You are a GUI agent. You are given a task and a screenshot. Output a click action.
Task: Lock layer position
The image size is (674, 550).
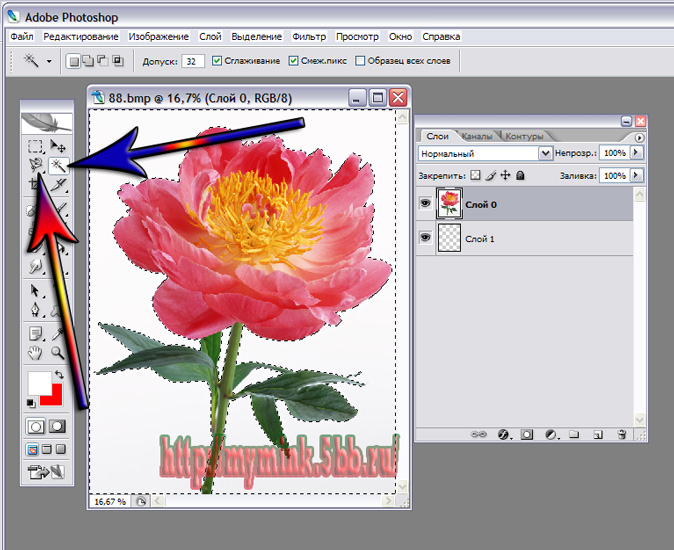(506, 175)
